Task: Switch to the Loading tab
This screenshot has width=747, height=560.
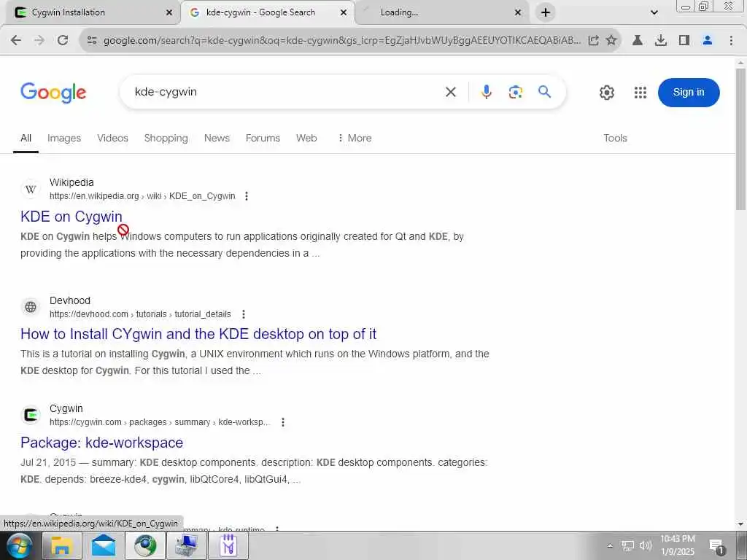Action: (x=441, y=13)
